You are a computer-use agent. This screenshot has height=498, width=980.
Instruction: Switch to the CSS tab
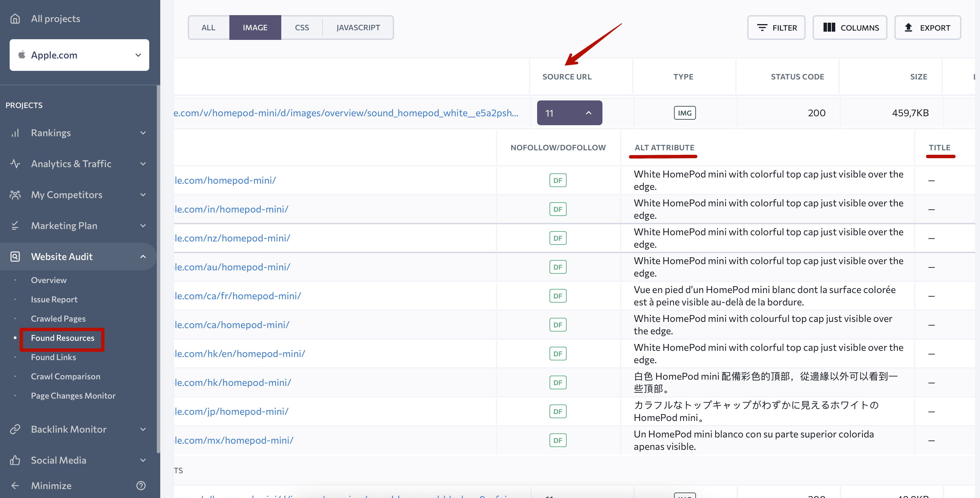[x=302, y=28]
